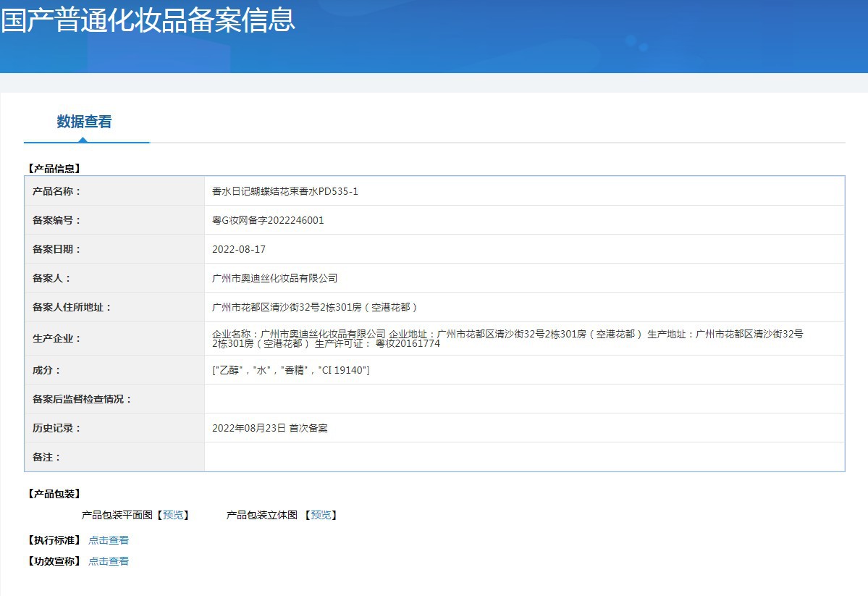The height and width of the screenshot is (596, 868).
Task: Switch to the 数据查看 tab
Action: pyautogui.click(x=85, y=122)
